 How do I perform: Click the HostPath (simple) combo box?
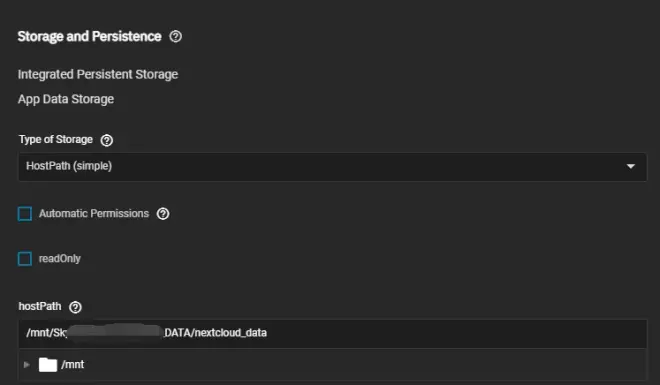(x=332, y=167)
